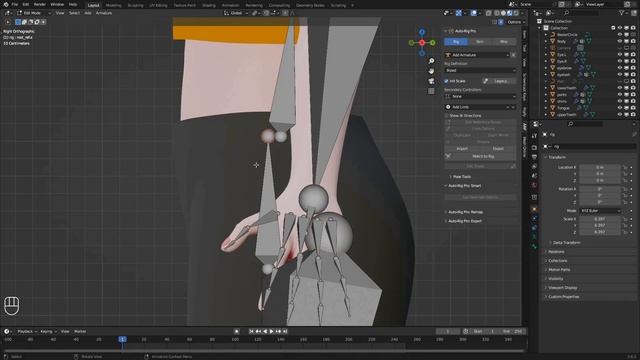Click the pan hand viewport icon
The height and width of the screenshot is (360, 640).
[x=431, y=71]
